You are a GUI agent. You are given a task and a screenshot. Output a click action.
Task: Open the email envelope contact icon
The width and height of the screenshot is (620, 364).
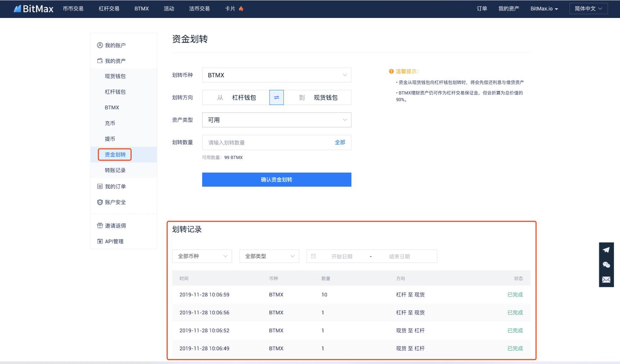606,279
